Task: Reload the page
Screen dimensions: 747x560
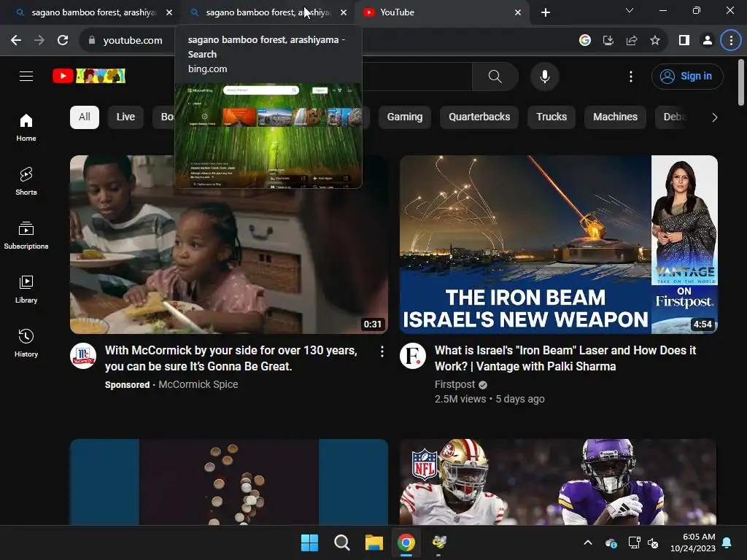Action: 63,41
